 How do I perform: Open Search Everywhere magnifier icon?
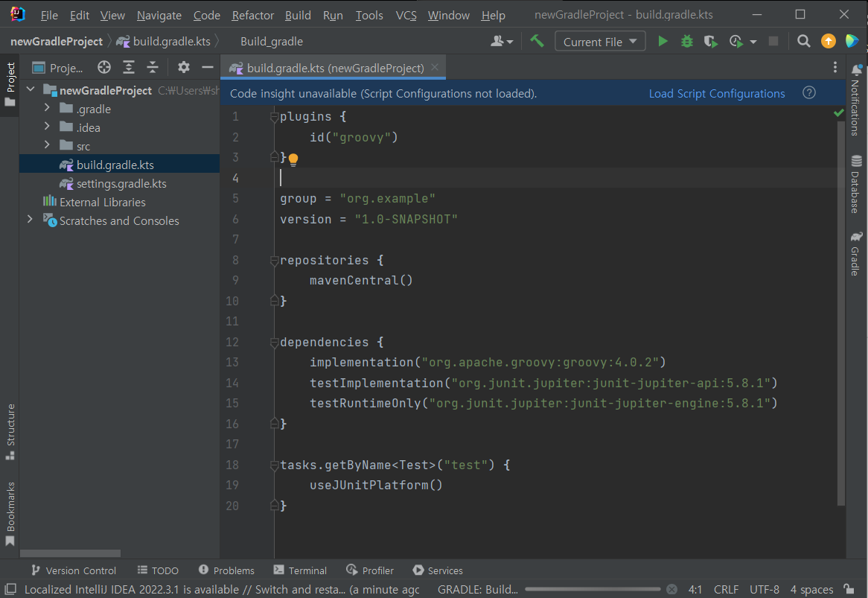803,41
